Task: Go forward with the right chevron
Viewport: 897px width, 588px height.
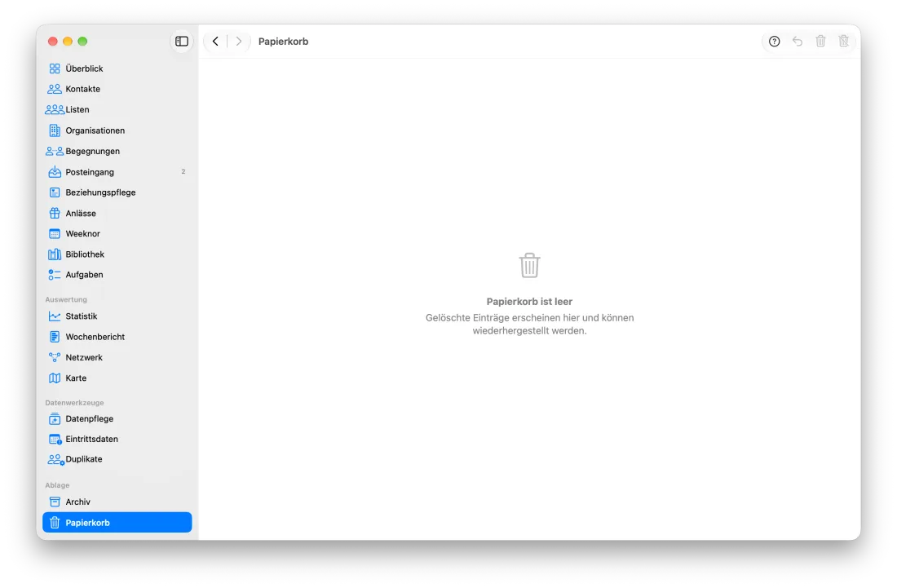Action: 239,41
